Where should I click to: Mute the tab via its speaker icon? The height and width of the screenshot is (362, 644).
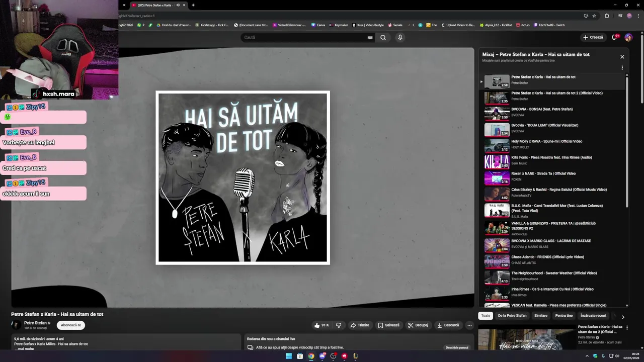click(178, 5)
